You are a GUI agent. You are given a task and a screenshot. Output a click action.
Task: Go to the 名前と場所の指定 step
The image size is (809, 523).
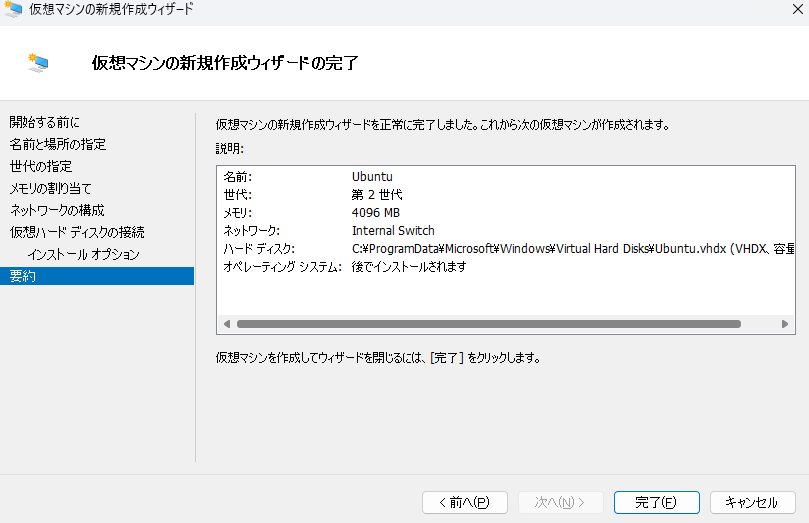click(x=57, y=144)
